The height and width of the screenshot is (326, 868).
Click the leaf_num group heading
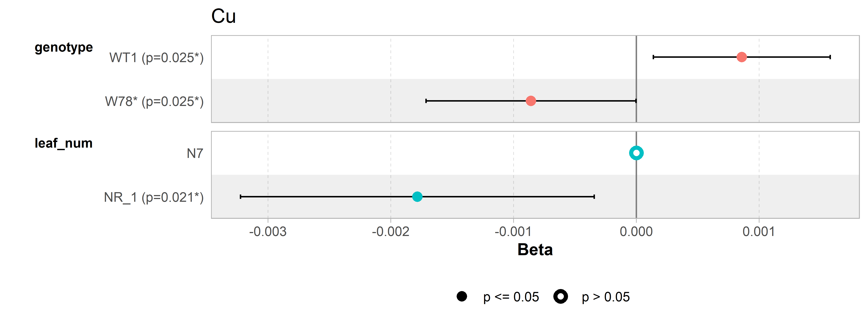[x=64, y=143]
